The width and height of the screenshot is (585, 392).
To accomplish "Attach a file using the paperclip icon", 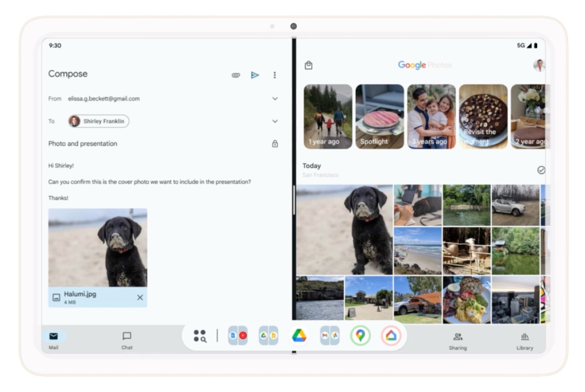I will coord(236,75).
